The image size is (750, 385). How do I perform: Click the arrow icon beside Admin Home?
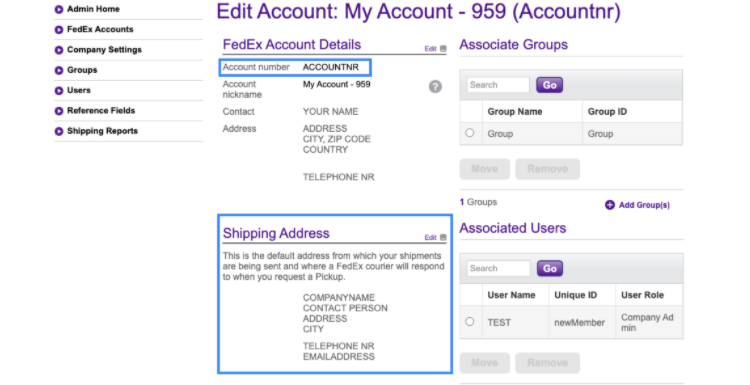click(x=59, y=9)
